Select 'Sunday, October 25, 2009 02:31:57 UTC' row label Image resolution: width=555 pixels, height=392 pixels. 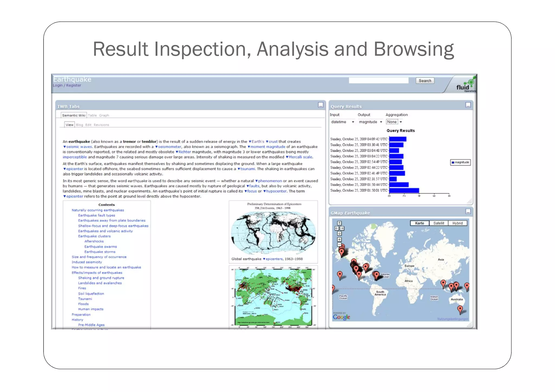coord(359,179)
